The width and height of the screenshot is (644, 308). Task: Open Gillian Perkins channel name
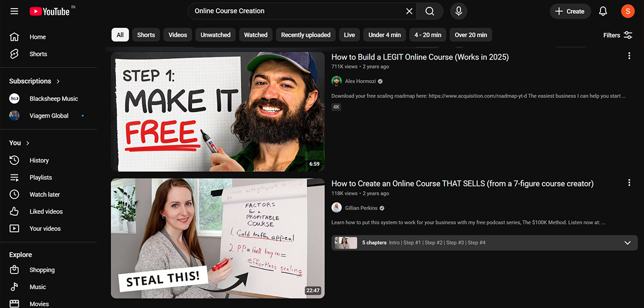coord(361,208)
